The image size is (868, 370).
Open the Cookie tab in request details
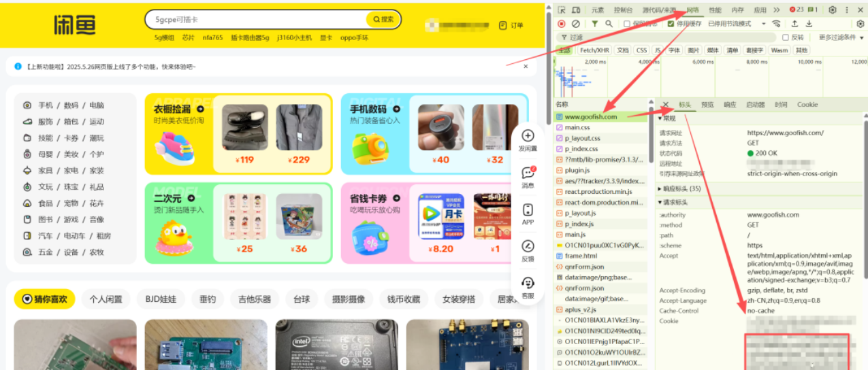click(x=807, y=105)
